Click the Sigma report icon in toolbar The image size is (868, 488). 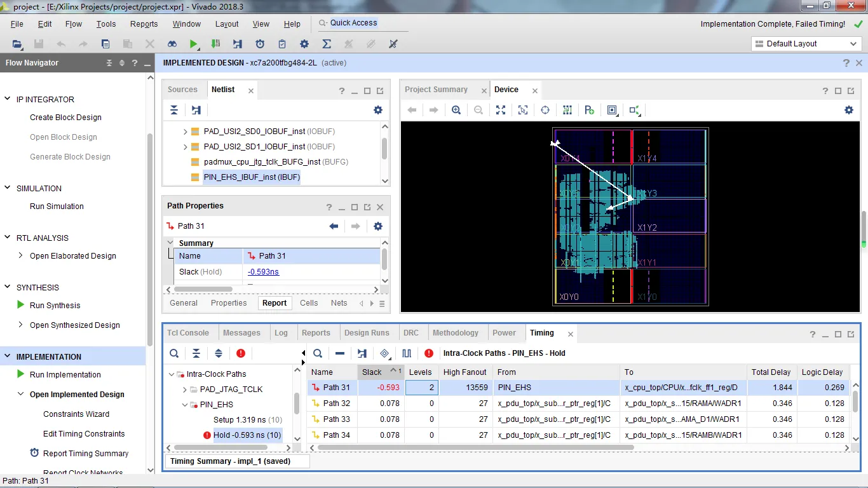pos(327,44)
